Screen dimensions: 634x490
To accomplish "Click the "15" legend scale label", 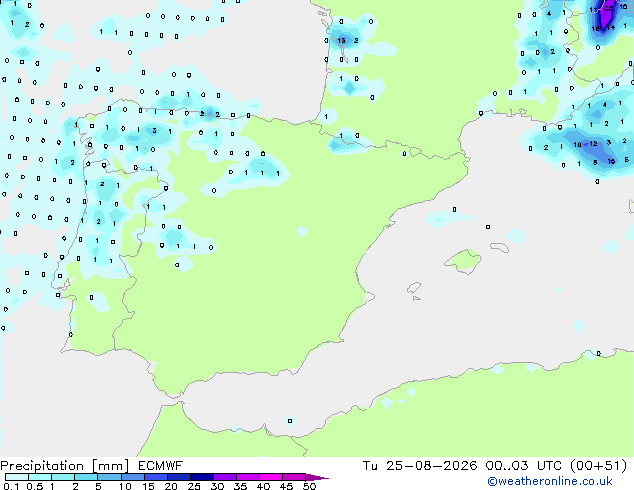I will 148,486.
